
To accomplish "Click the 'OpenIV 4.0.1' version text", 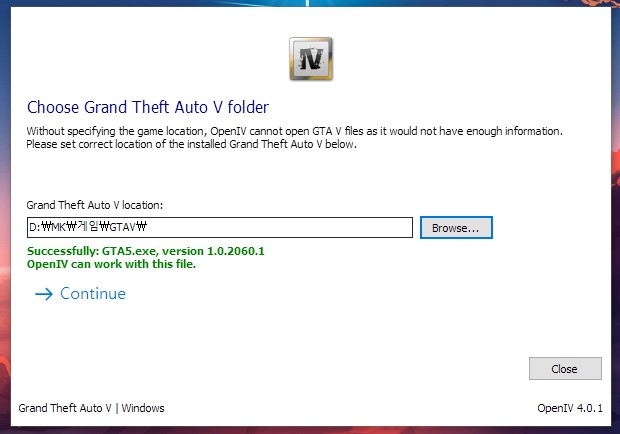I will 570,408.
